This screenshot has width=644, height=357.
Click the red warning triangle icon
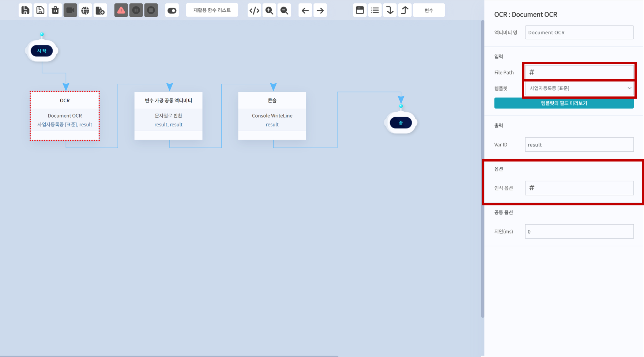pos(121,10)
